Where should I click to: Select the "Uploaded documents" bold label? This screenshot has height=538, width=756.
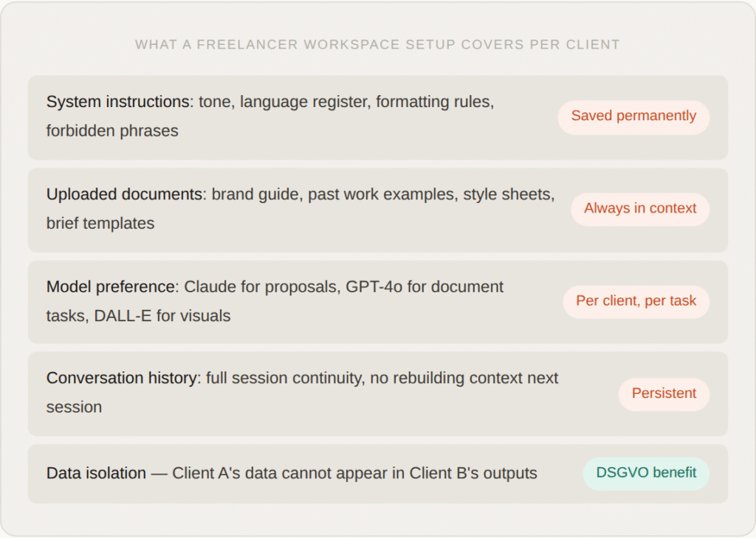tap(124, 194)
